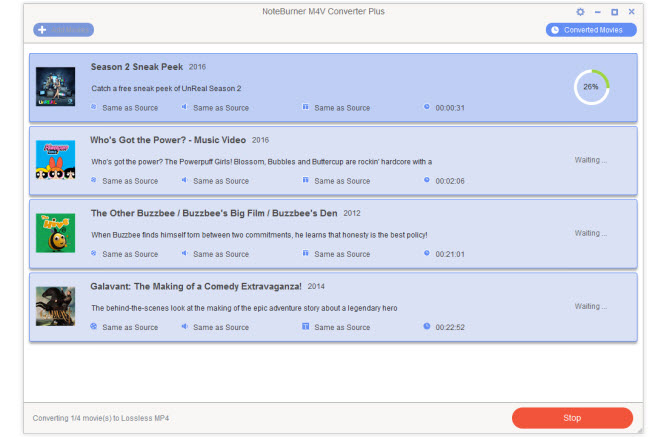This screenshot has width=660, height=437.
Task: Click Waiting status on Who's Got the Power row
Action: click(591, 160)
